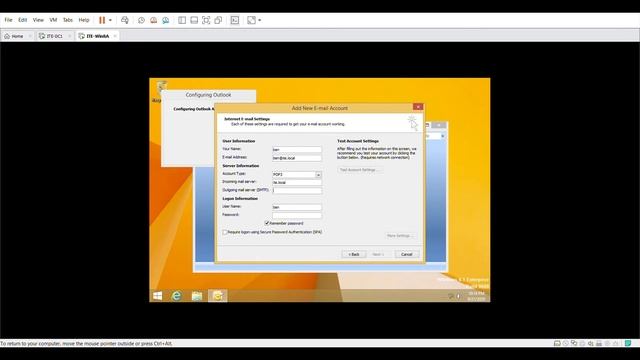The image size is (640, 360).
Task: Open the VM menu
Action: coord(53,20)
